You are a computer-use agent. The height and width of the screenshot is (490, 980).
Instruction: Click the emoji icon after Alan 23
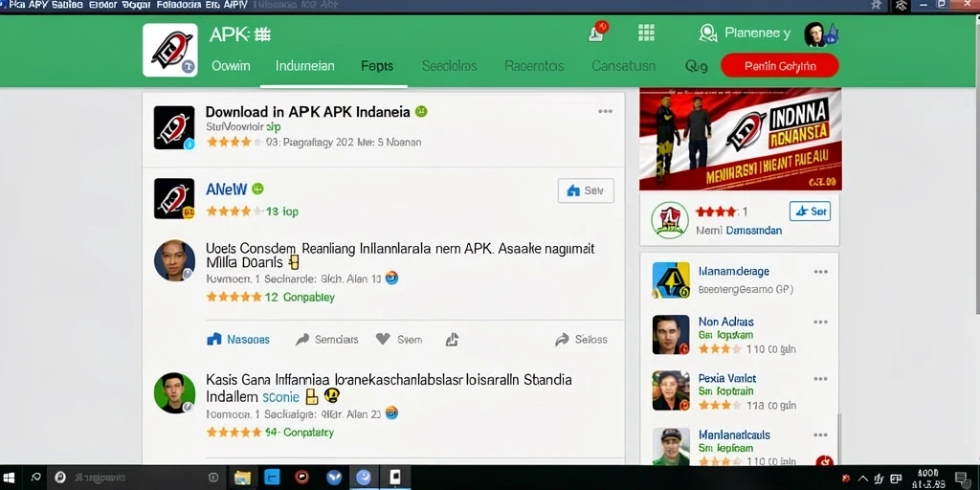(x=391, y=412)
